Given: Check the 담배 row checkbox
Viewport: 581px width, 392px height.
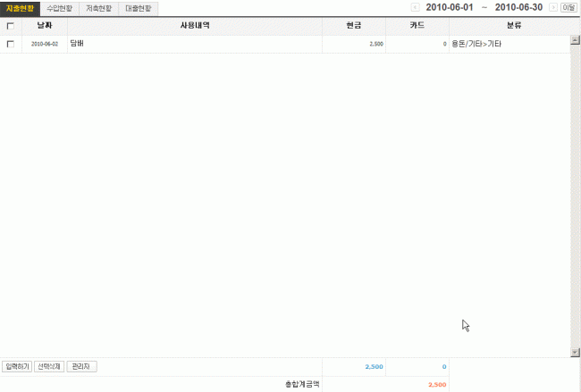Looking at the screenshot, I should point(11,44).
